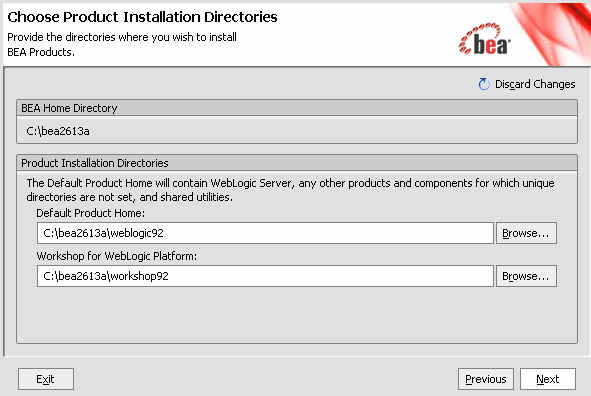Click the Default Product Home label
Screen dimensions: 591x396
90,213
